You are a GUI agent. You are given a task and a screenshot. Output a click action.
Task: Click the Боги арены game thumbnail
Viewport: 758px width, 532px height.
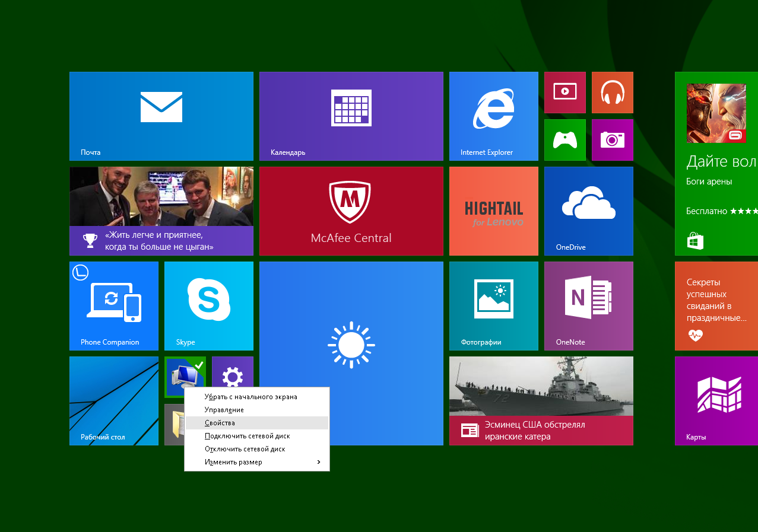tap(716, 113)
